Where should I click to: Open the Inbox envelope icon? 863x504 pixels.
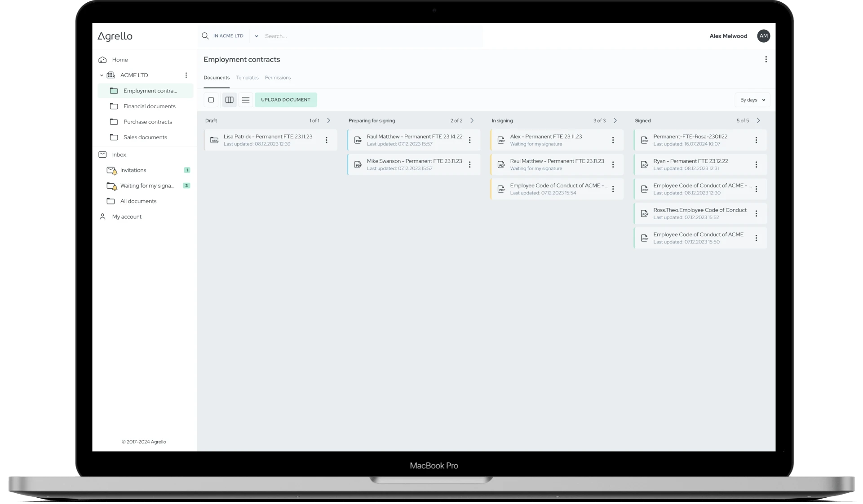(102, 155)
